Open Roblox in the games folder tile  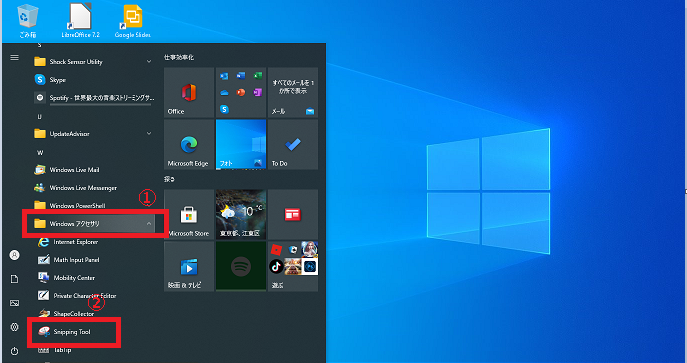(276, 250)
